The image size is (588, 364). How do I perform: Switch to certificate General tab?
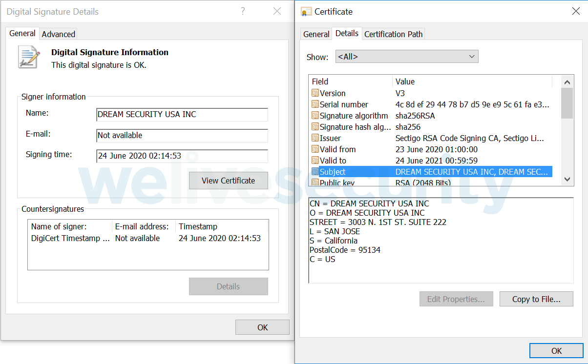pyautogui.click(x=316, y=34)
